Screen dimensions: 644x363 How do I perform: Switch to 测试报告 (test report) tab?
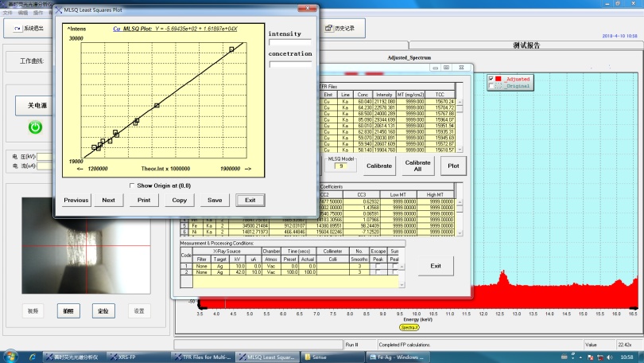(x=526, y=45)
